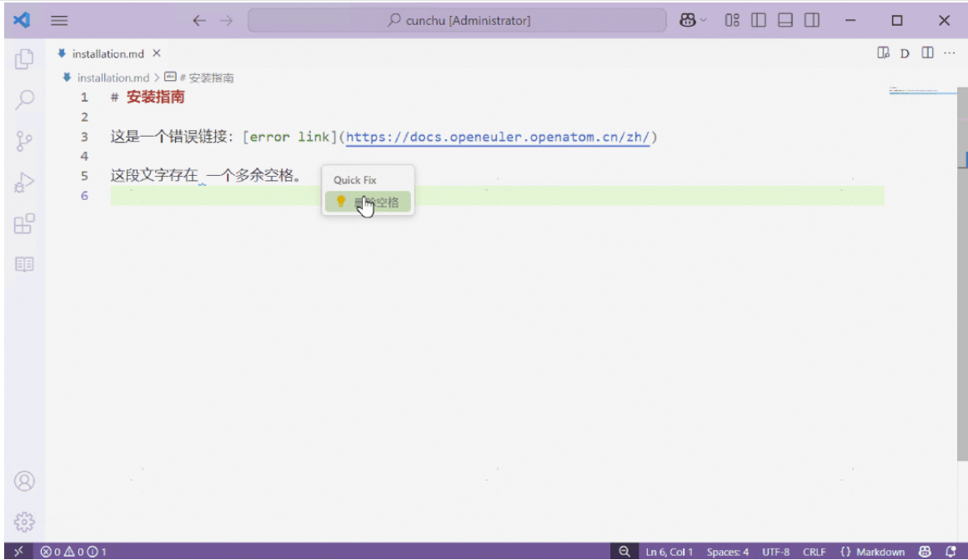Open the Extensions view
This screenshot has height=560, width=968.
(x=24, y=223)
